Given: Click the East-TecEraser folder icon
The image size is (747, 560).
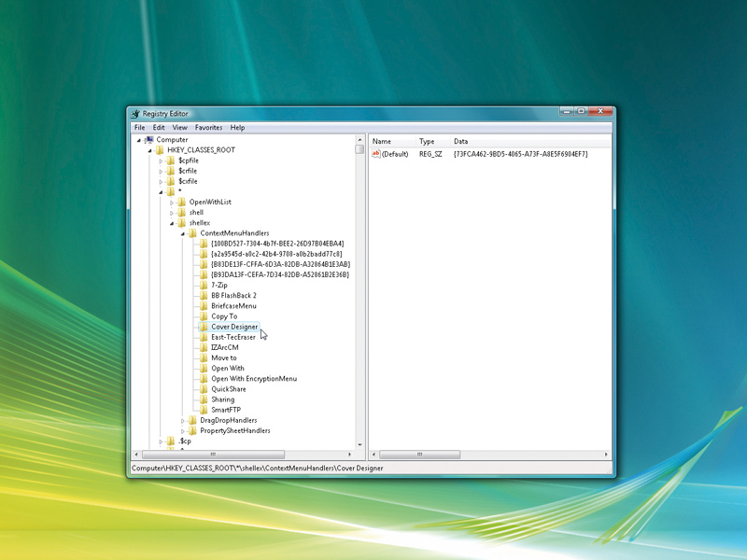Looking at the screenshot, I should tap(204, 337).
